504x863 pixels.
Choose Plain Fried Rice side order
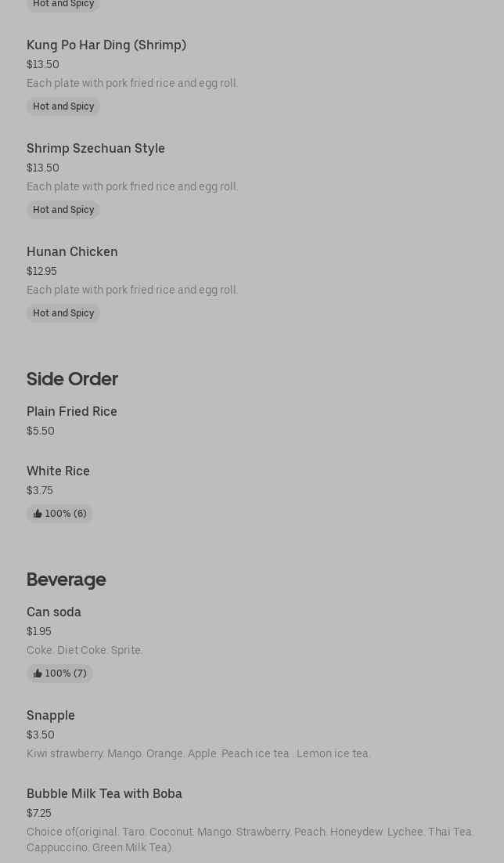point(72,411)
